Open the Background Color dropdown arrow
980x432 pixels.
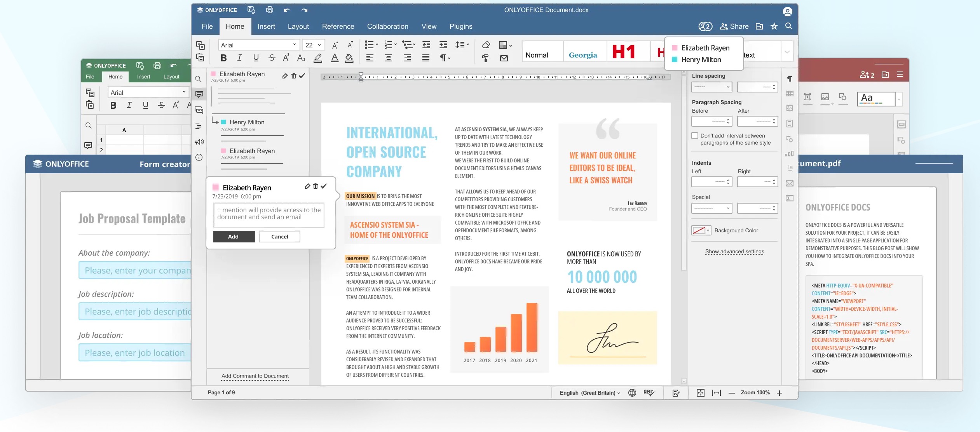click(x=708, y=230)
